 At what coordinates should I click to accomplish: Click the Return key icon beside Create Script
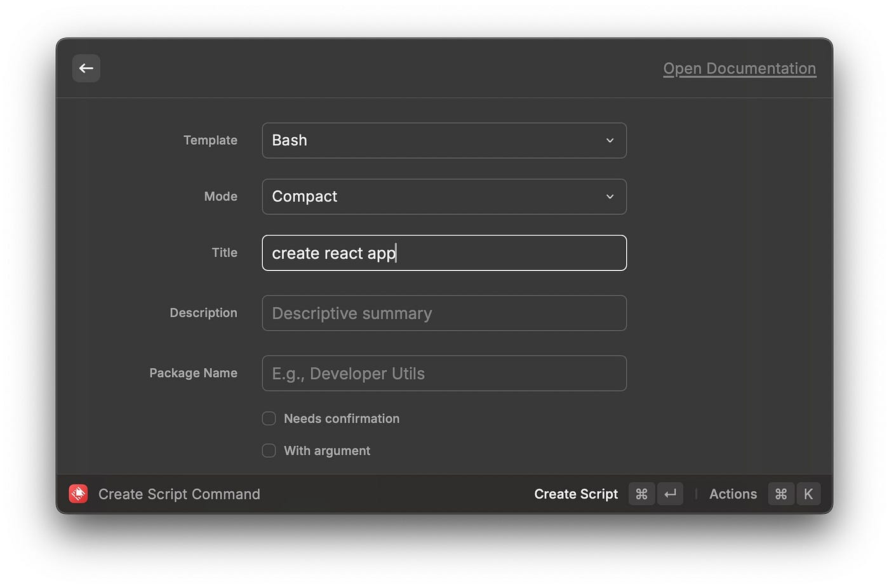tap(670, 493)
